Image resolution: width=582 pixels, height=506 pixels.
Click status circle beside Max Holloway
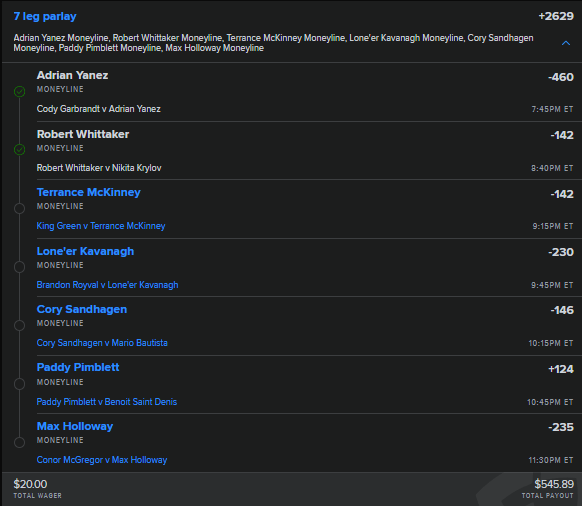point(20,442)
